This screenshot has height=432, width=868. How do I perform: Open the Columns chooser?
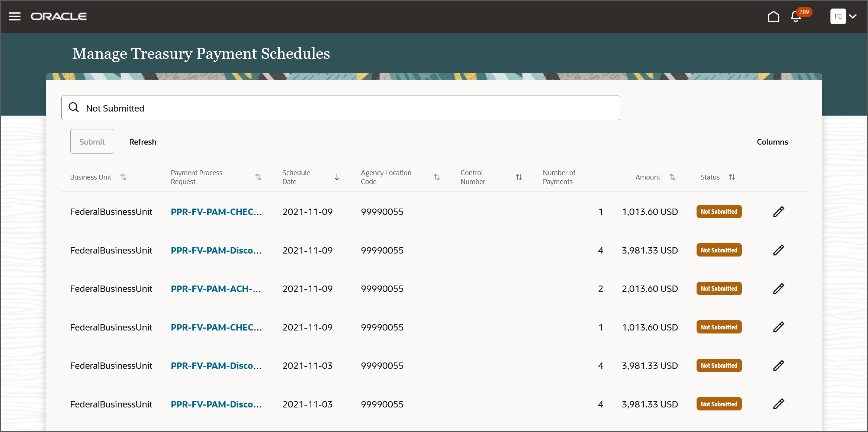(x=772, y=142)
